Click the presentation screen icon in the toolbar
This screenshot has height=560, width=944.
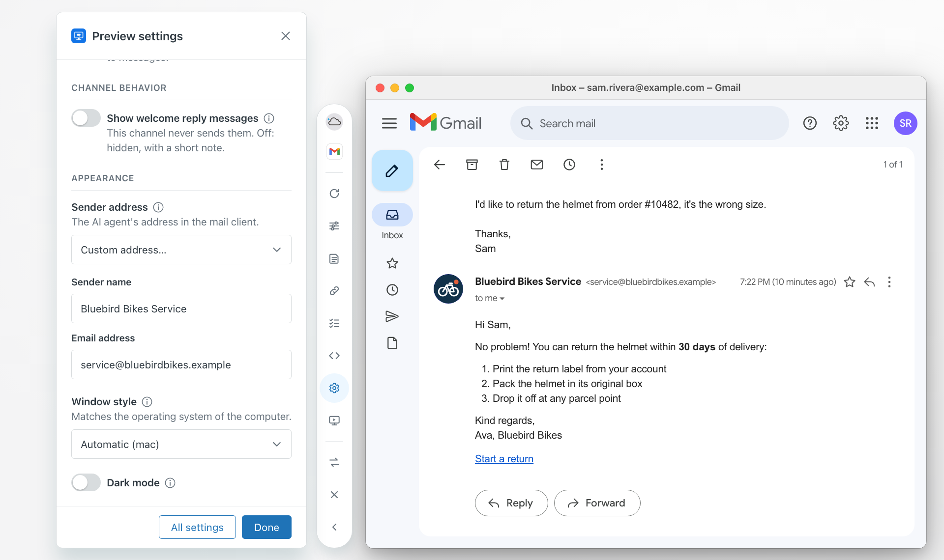[334, 420]
